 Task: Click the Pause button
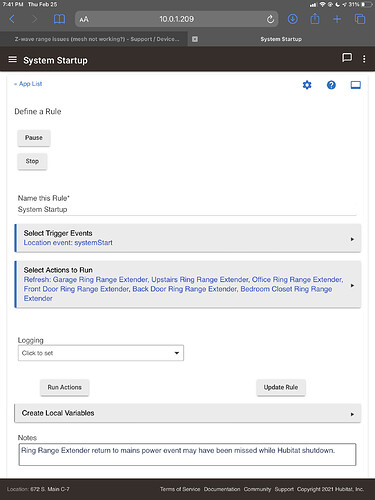point(34,138)
